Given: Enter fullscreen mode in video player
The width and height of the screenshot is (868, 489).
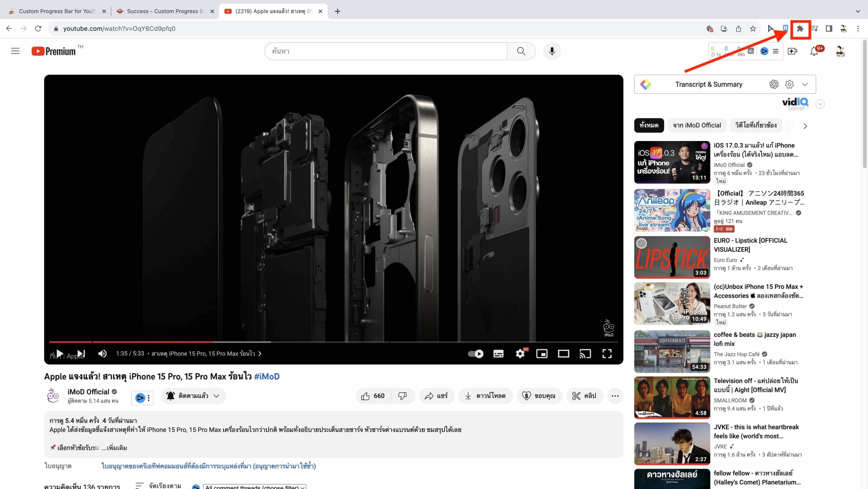Looking at the screenshot, I should click(x=607, y=354).
